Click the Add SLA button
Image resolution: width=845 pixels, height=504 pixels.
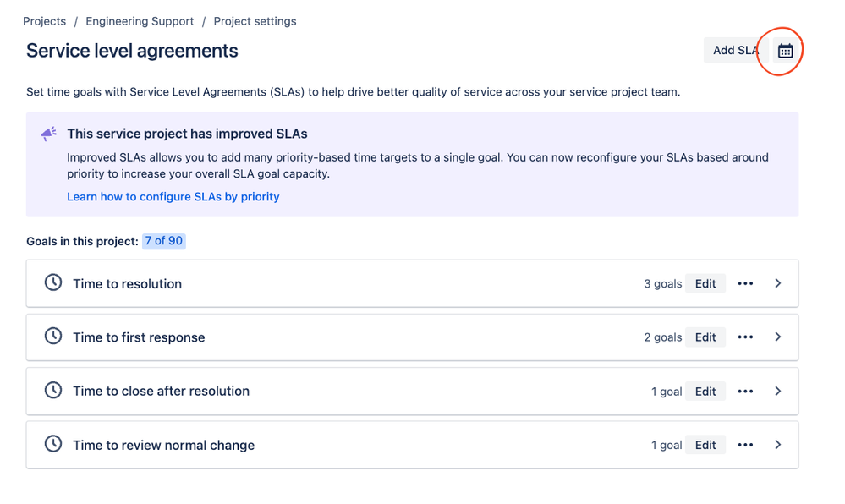(734, 51)
